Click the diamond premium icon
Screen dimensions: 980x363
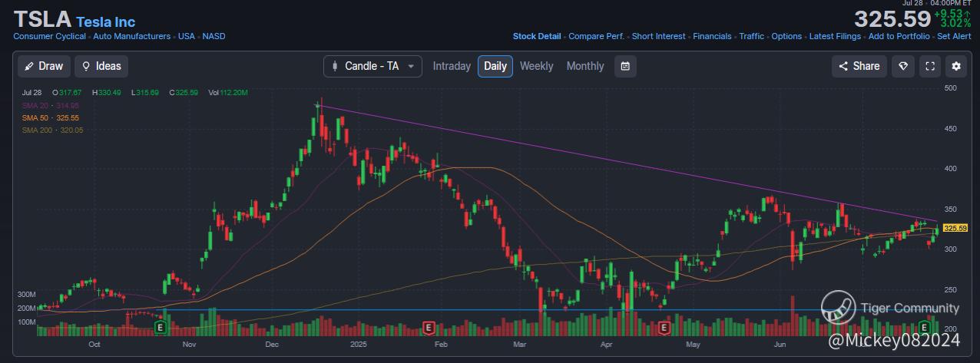(x=903, y=66)
